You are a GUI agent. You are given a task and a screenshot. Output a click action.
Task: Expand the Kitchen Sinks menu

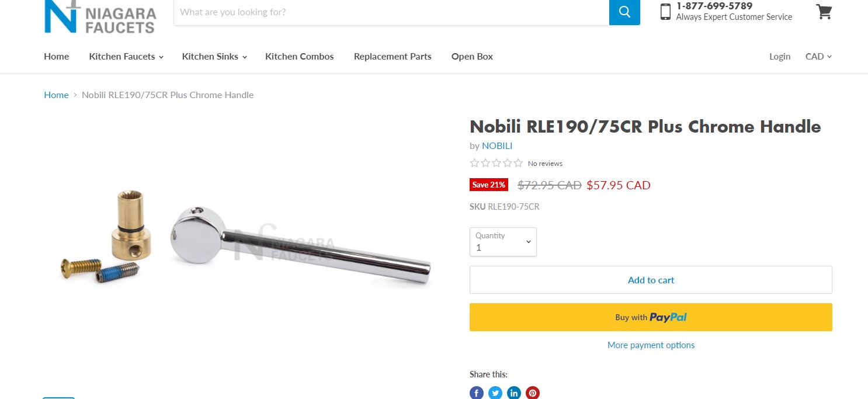click(214, 57)
